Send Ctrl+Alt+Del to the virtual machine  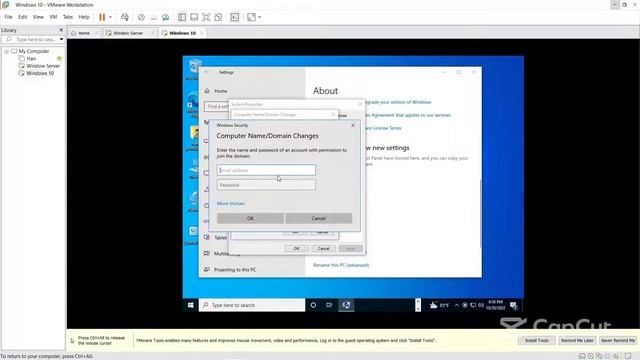[x=125, y=17]
